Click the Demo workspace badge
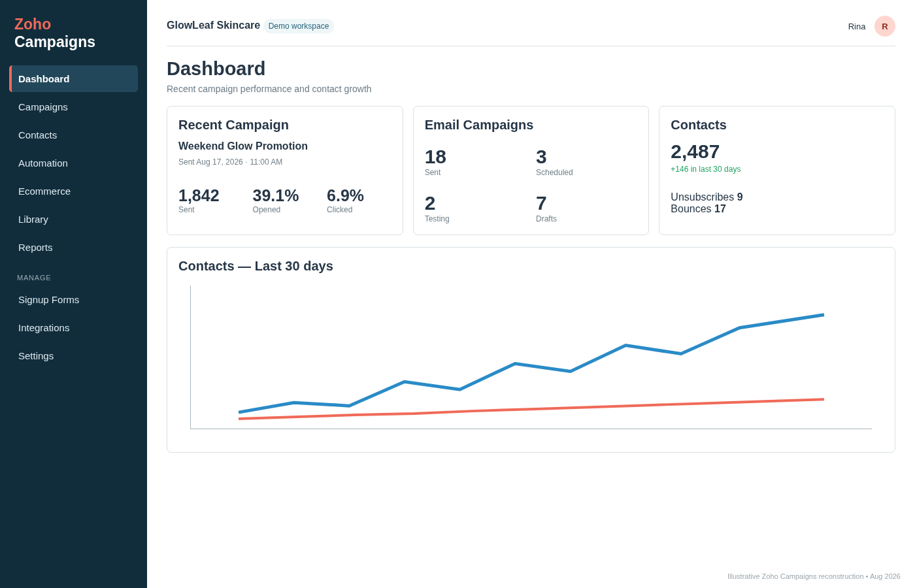Viewport: 915px width, 588px height. click(x=299, y=26)
